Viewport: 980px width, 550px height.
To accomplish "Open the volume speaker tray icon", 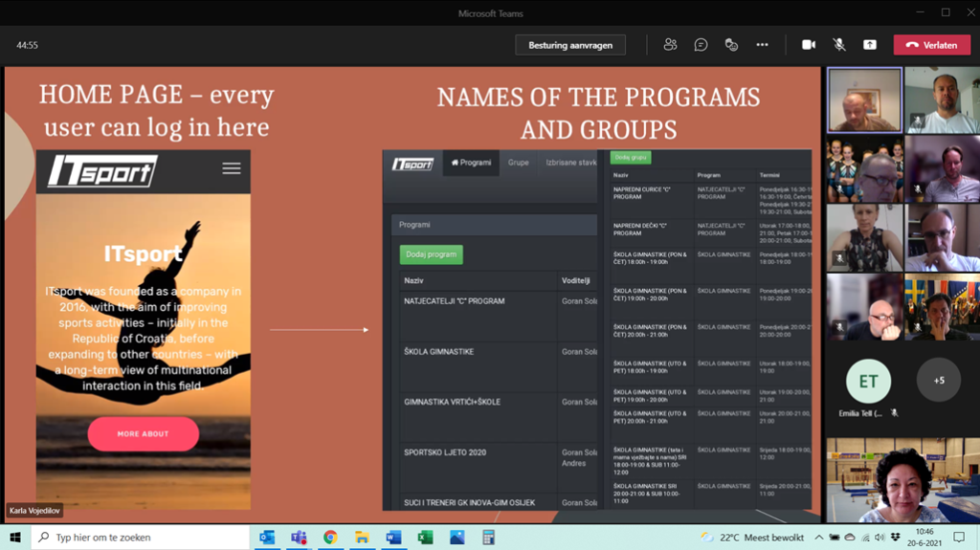I will [x=880, y=537].
